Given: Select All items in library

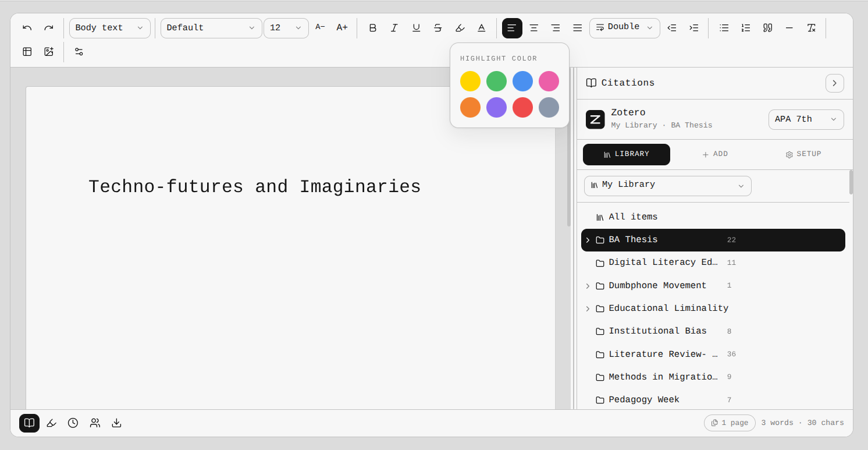Looking at the screenshot, I should [713, 217].
